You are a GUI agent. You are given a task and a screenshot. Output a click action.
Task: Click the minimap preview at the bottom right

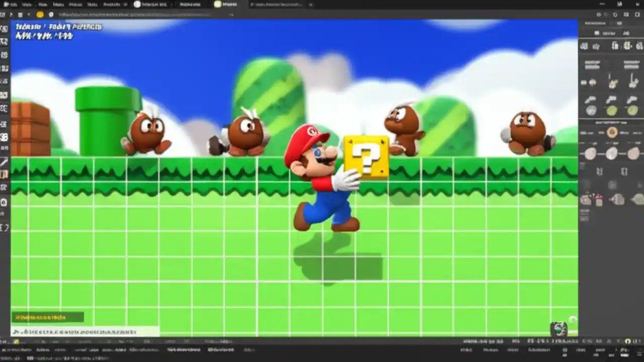[x=558, y=328]
